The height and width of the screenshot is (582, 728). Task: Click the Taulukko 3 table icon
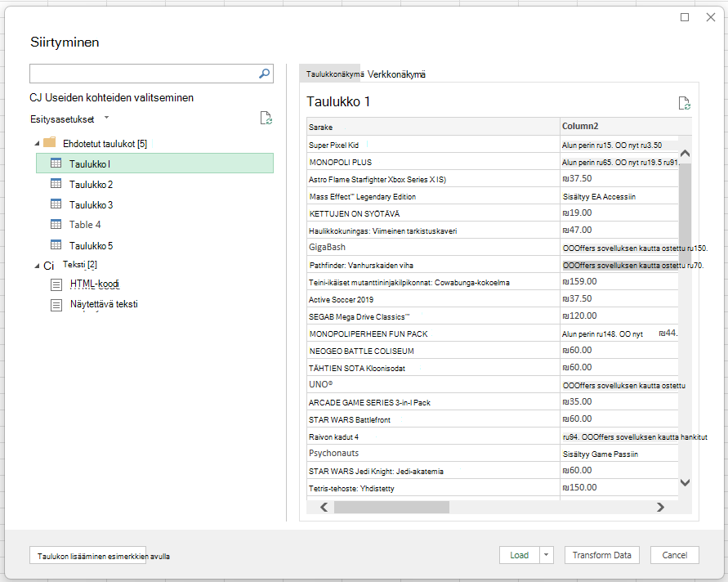point(56,204)
